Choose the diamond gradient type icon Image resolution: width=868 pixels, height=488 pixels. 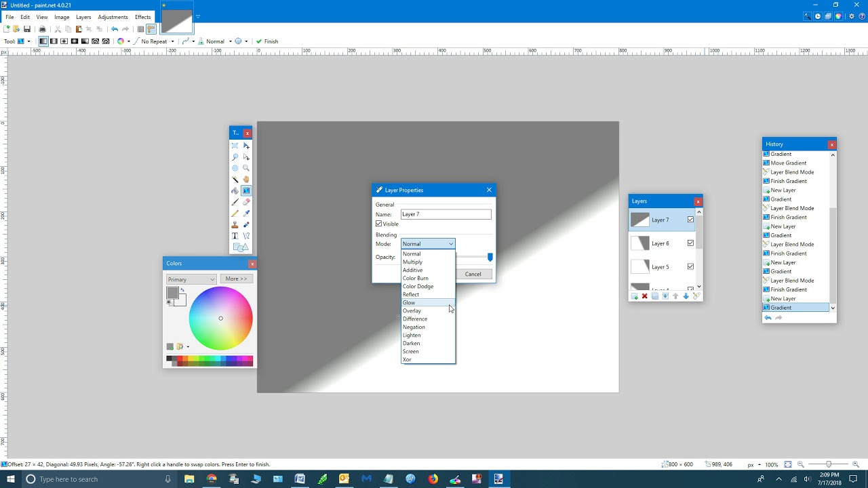click(x=64, y=41)
